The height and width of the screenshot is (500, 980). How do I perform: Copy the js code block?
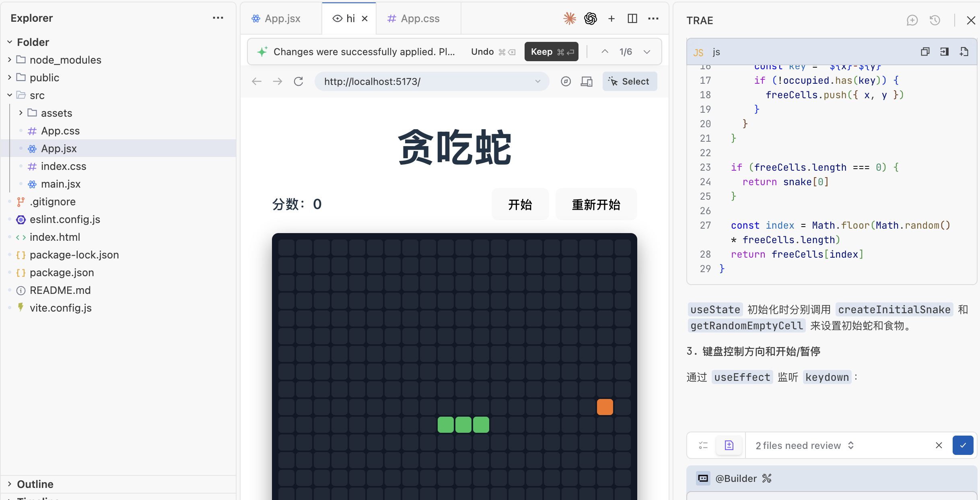tap(925, 52)
